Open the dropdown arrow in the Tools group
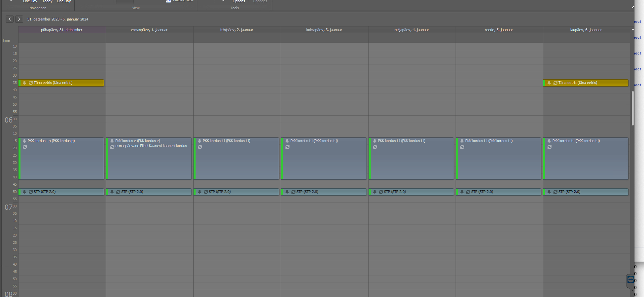 tap(223, 1)
